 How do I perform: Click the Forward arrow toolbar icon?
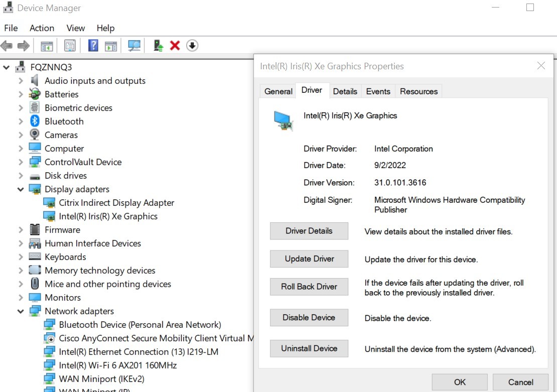coord(24,46)
